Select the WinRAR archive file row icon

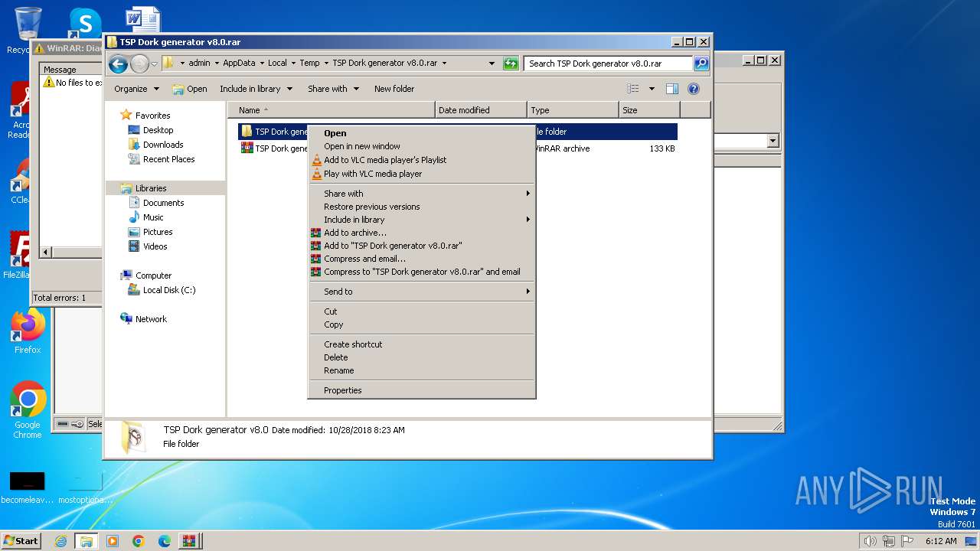(x=247, y=148)
